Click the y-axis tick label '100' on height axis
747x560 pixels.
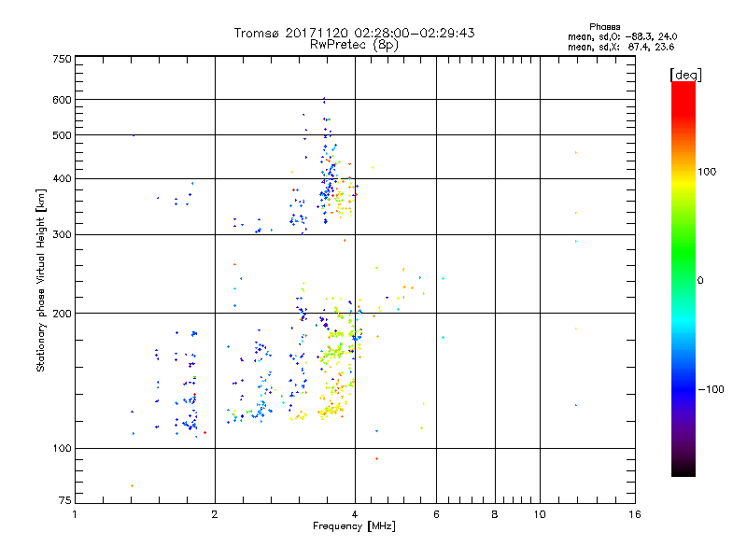(x=62, y=448)
